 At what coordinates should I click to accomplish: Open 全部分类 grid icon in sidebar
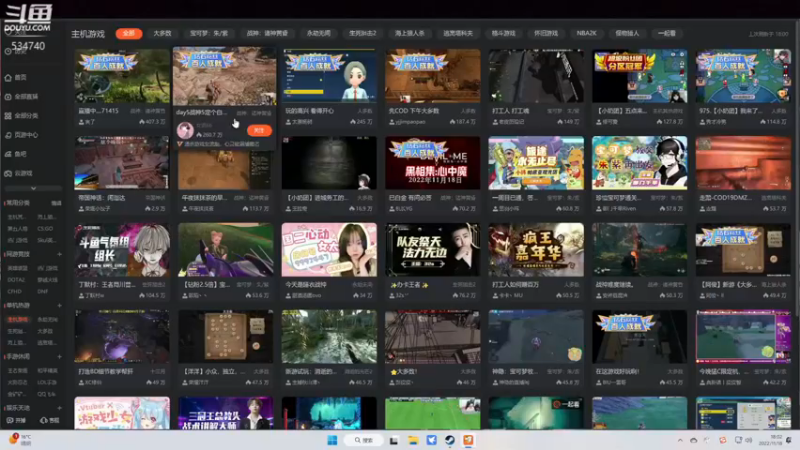click(8, 116)
